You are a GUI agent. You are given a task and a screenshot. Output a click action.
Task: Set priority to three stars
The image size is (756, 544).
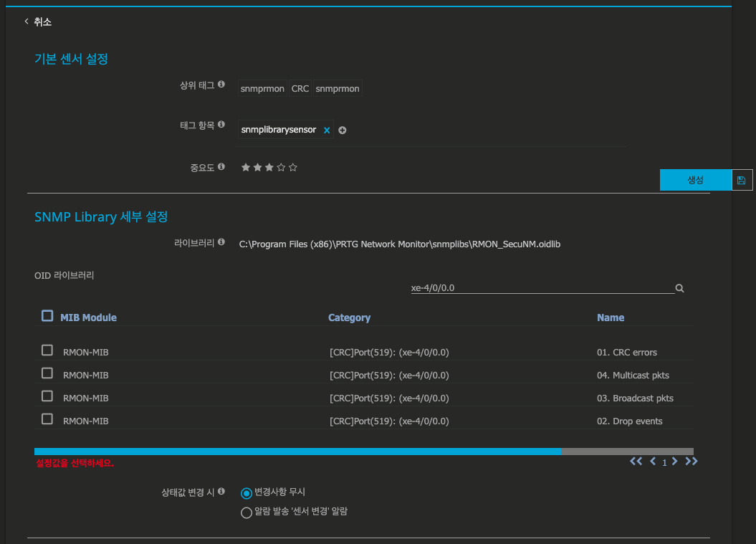pyautogui.click(x=269, y=167)
